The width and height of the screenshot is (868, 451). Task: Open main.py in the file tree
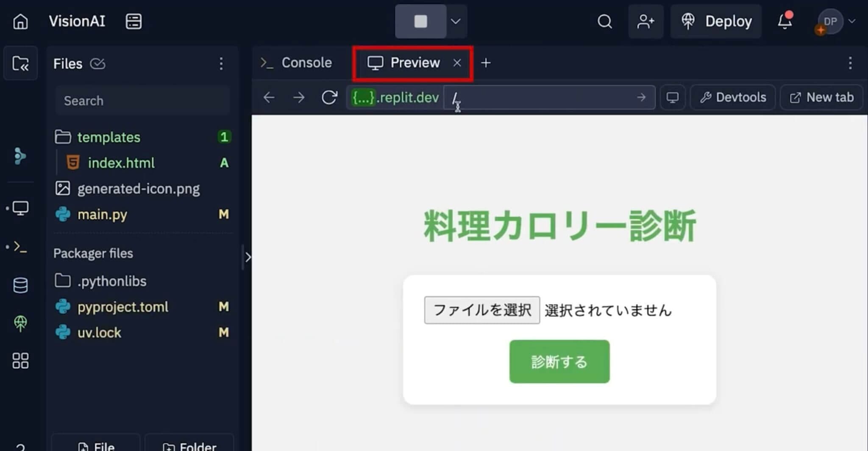click(x=102, y=214)
